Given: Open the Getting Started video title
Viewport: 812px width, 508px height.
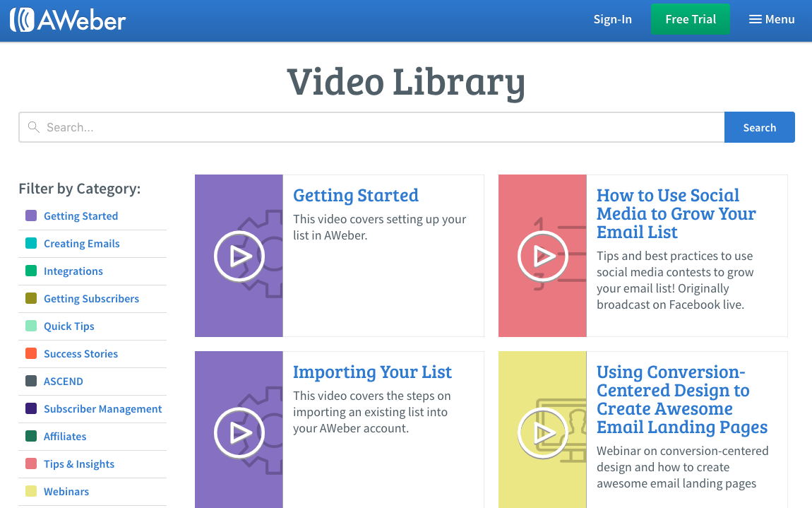Looking at the screenshot, I should point(356,196).
